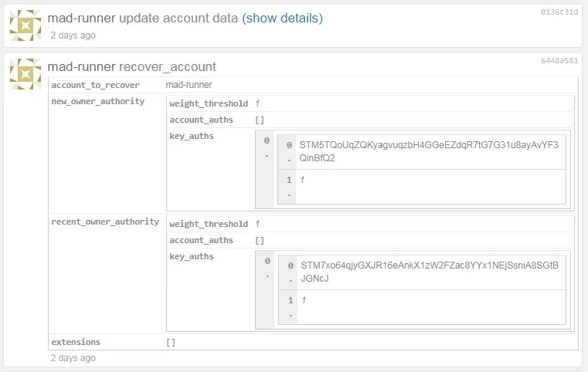Image resolution: width=588 pixels, height=372 pixels.
Task: Click key_auths under recent_owner_authority
Action: (192, 256)
